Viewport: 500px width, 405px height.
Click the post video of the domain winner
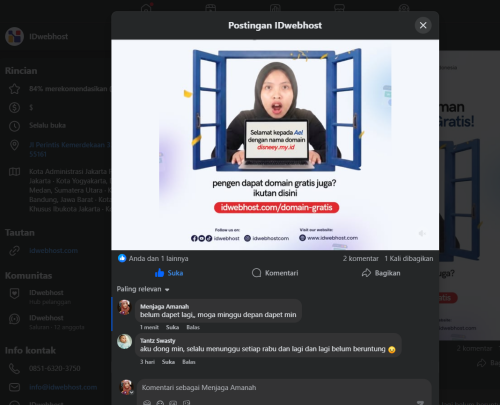click(x=275, y=145)
